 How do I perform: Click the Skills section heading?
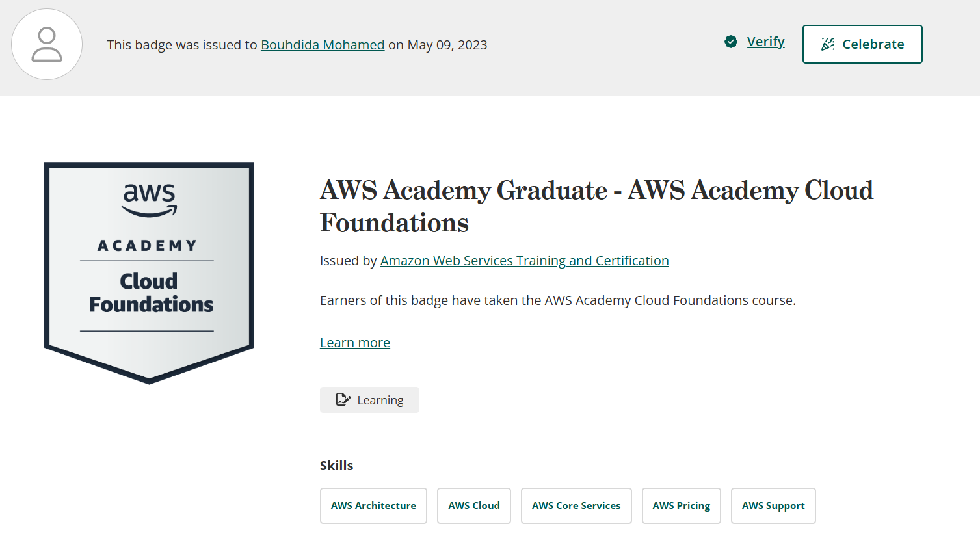[336, 466]
